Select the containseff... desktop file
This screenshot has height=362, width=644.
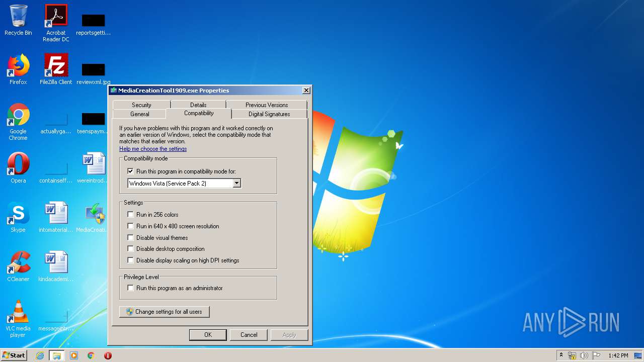(x=56, y=172)
